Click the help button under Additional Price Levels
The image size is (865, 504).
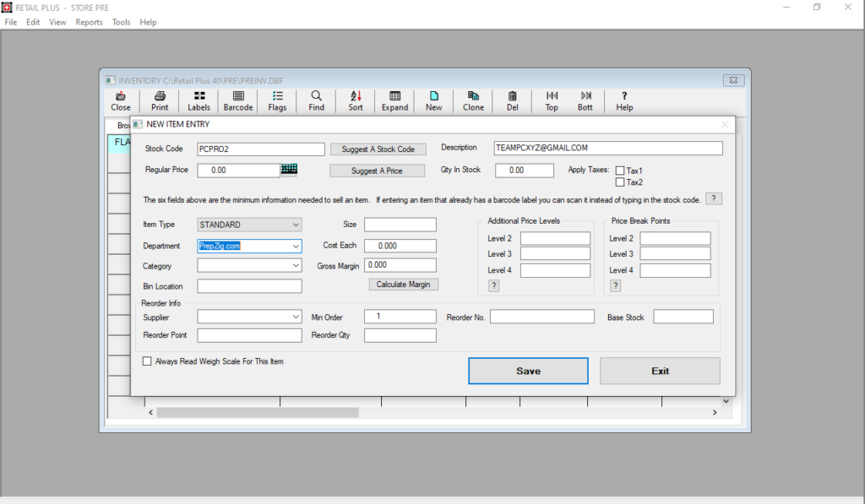(493, 285)
